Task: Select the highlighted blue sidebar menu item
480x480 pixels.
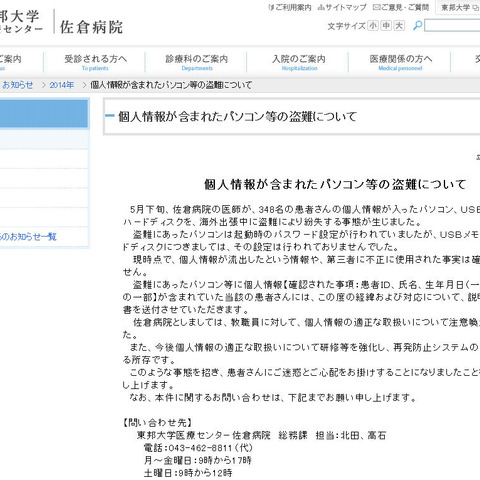Action: click(44, 113)
